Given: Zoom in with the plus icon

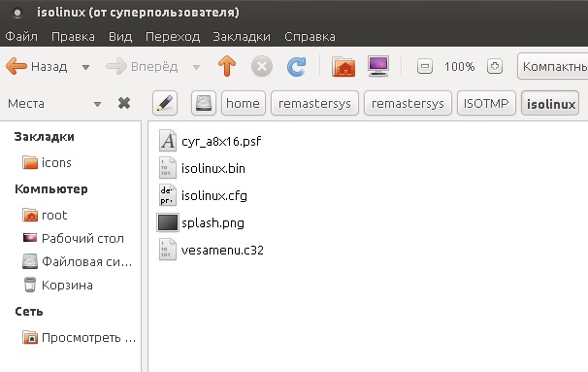Looking at the screenshot, I should point(495,66).
